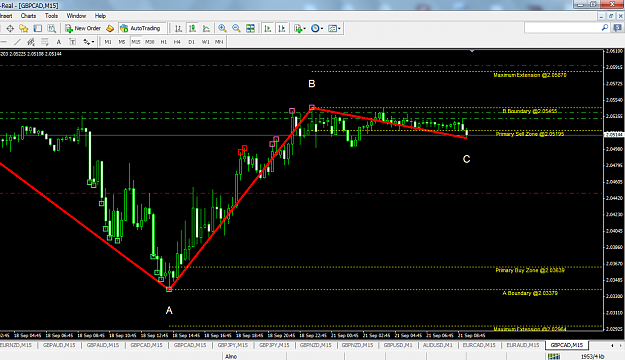
Task: Zoom out of the chart
Action: [x=236, y=28]
